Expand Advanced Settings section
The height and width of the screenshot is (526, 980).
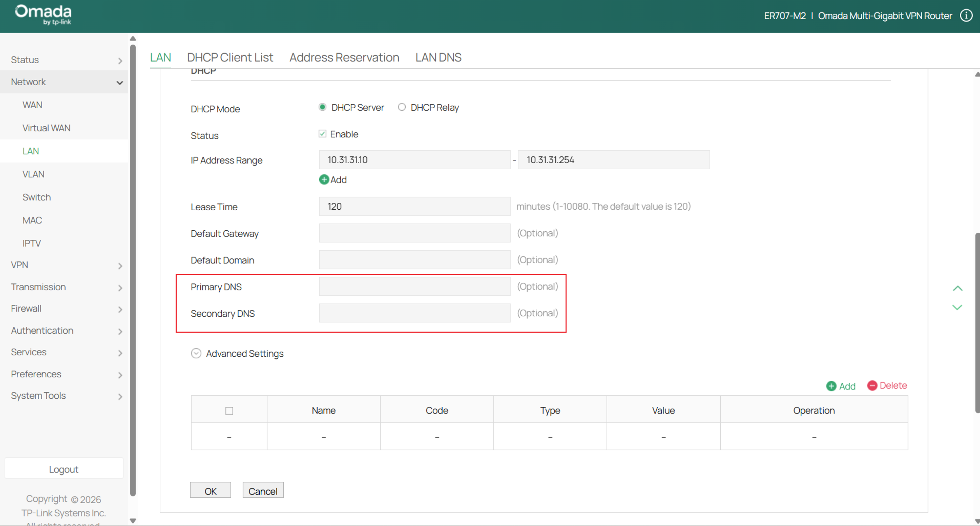(196, 354)
